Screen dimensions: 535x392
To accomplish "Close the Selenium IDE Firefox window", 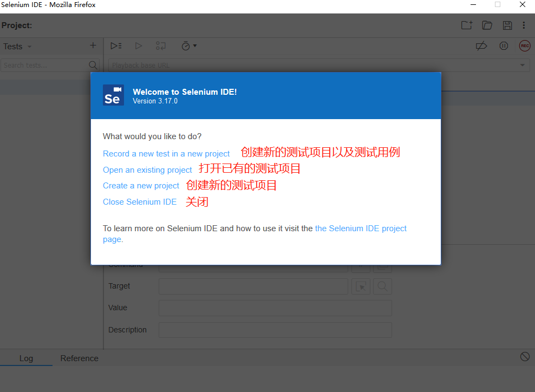I will coord(523,5).
